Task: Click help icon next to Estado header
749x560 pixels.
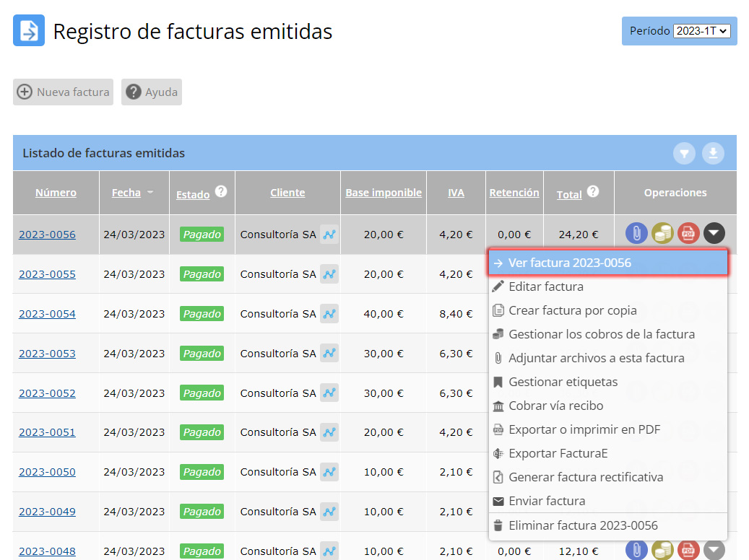Action: (221, 192)
